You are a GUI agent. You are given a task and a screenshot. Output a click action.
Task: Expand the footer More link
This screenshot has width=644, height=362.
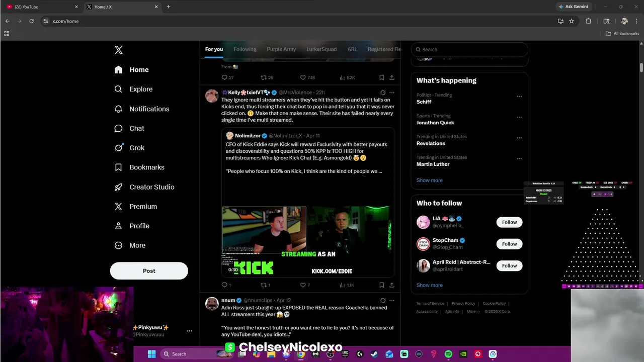point(473,312)
